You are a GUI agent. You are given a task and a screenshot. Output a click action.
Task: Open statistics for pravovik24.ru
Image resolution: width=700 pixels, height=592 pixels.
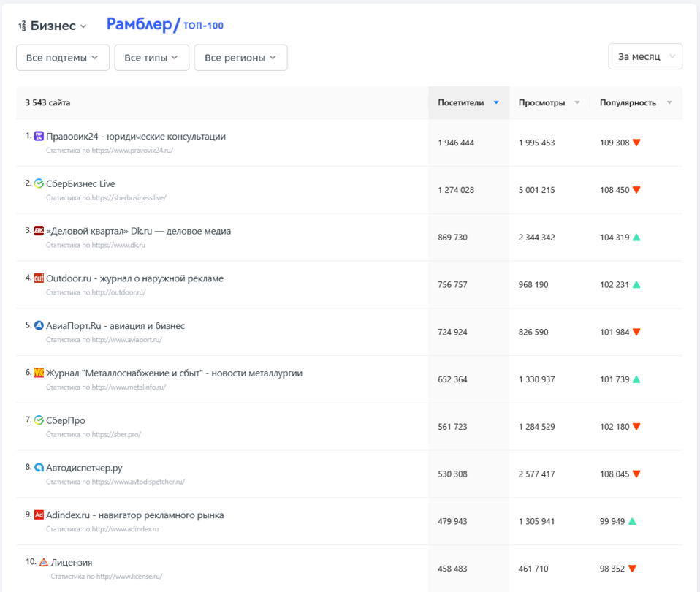pyautogui.click(x=110, y=151)
